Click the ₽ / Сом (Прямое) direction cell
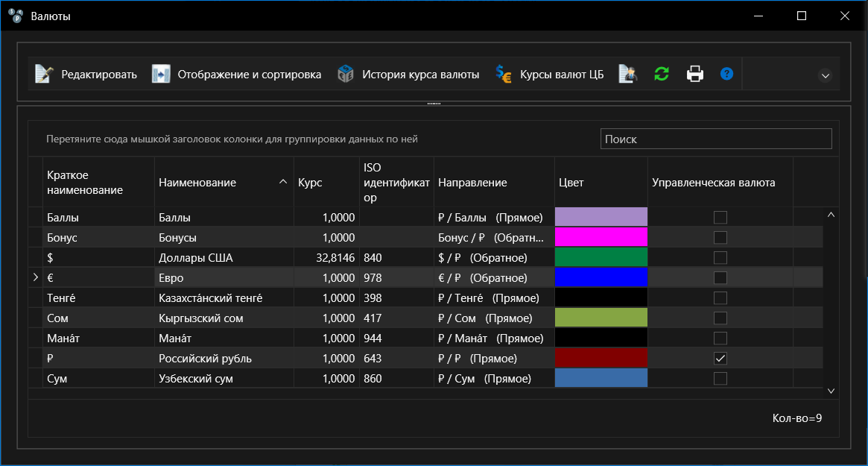 click(x=494, y=318)
